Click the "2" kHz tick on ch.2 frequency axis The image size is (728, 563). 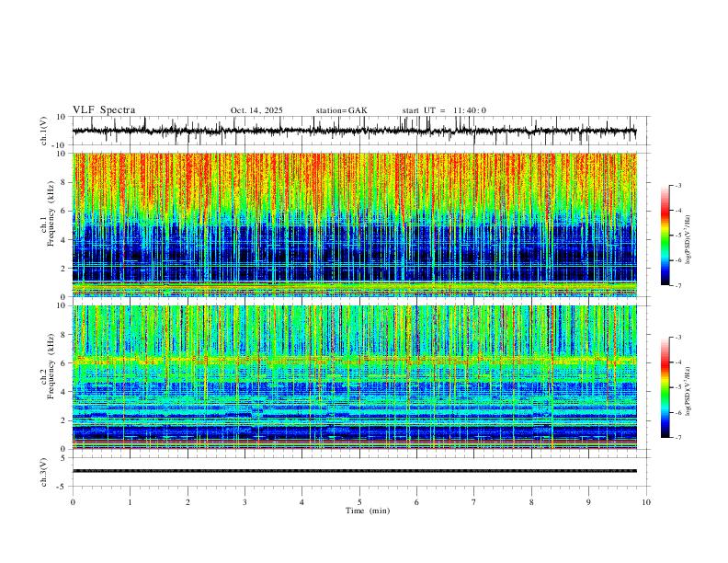(x=63, y=420)
